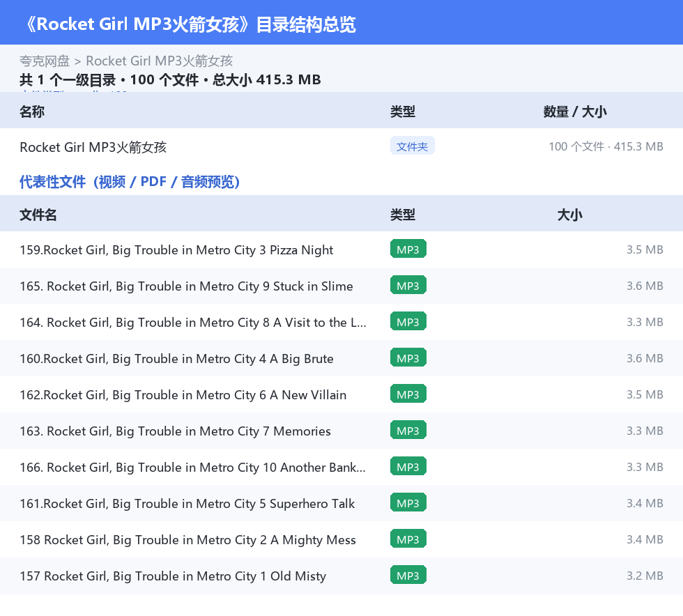683x616 pixels.
Task: Click the MP3 badge in row 166
Action: tap(408, 466)
